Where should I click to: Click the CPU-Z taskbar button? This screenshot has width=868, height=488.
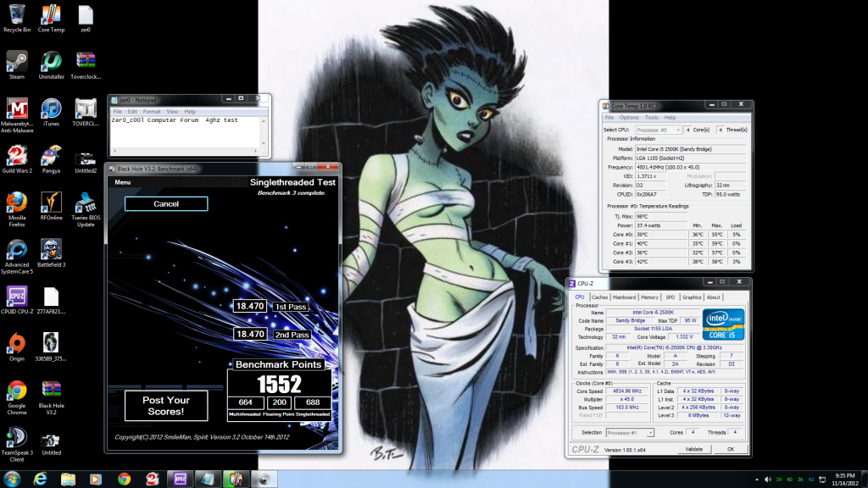point(180,480)
